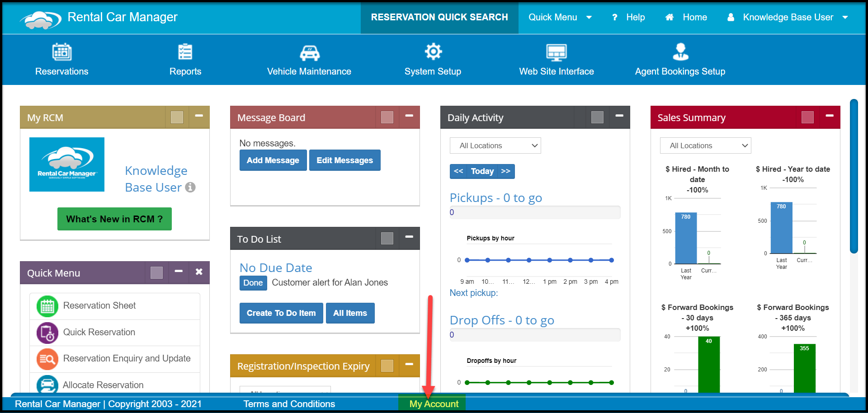Open the Terms and Conditions link
Image resolution: width=868 pixels, height=413 pixels.
tap(289, 404)
